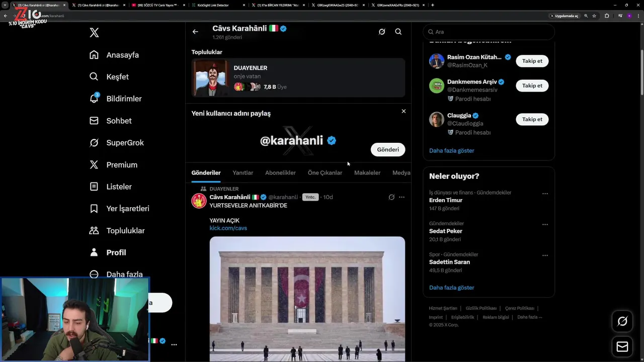Open Erişilebilirlik footer link
This screenshot has height=362, width=644.
click(462, 317)
